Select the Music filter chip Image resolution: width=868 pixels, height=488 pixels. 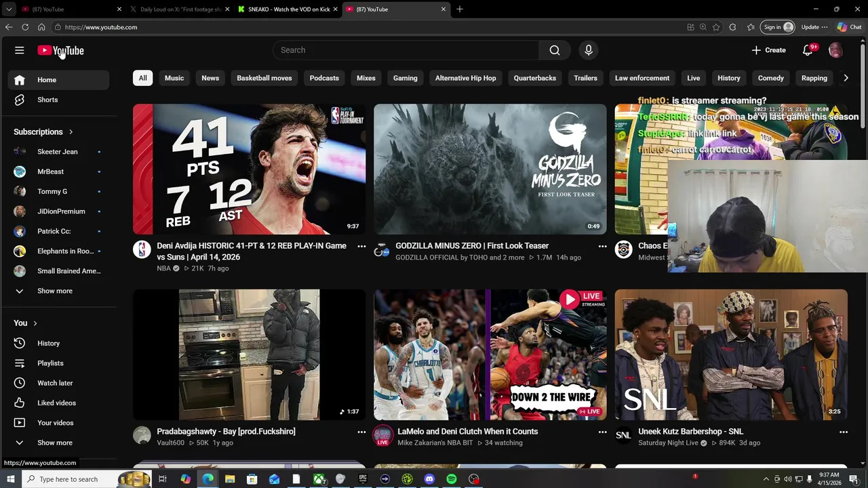click(174, 78)
